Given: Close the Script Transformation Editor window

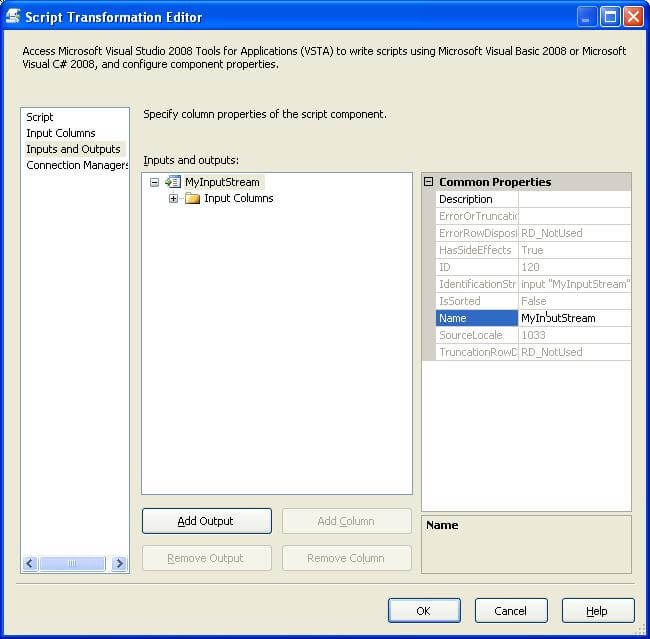Looking at the screenshot, I should tap(633, 17).
